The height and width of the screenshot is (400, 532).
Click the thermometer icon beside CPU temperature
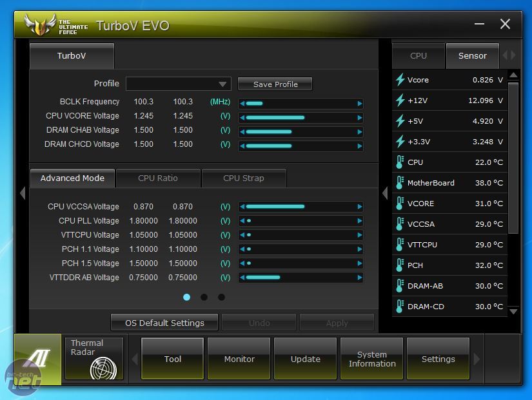(400, 162)
